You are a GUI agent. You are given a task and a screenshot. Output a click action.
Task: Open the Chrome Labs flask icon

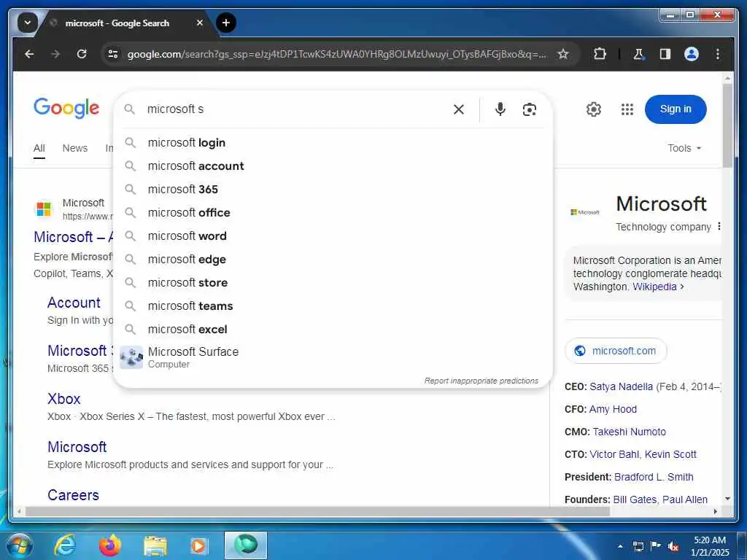tap(638, 54)
